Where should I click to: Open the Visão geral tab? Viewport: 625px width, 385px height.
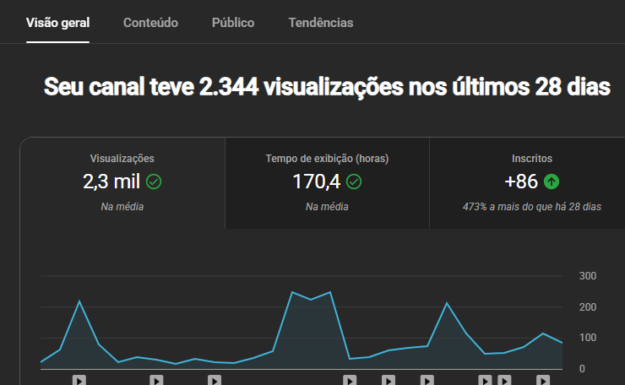pos(58,23)
